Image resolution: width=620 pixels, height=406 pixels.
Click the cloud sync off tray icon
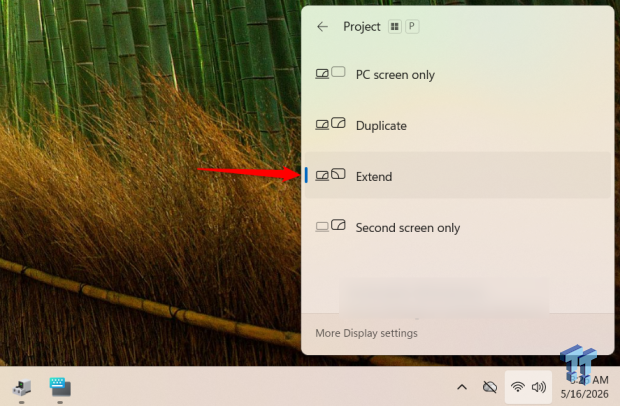(490, 387)
